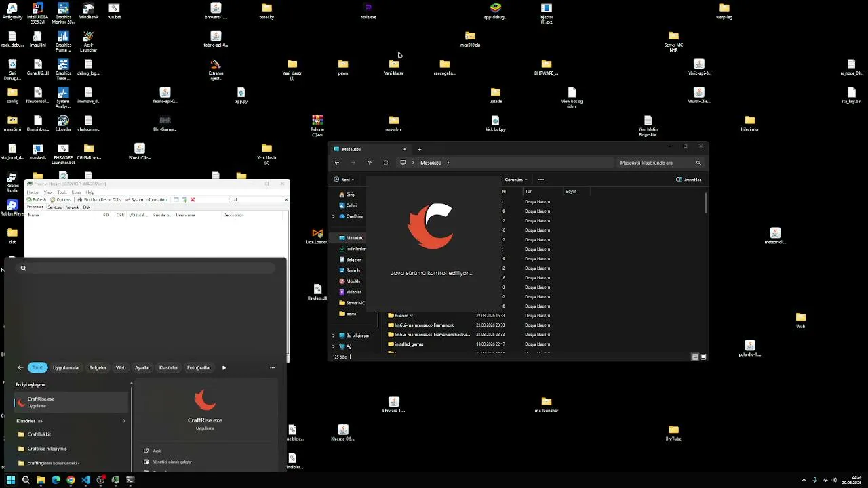The image size is (868, 488).
Task: Click the Masaüstü klasöründe ara search box
Action: (x=660, y=163)
